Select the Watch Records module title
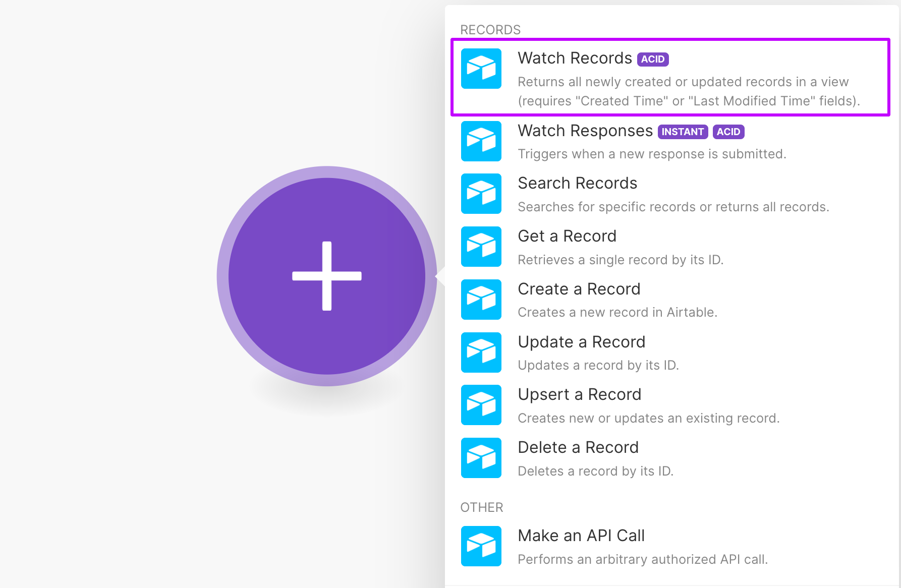 tap(575, 58)
